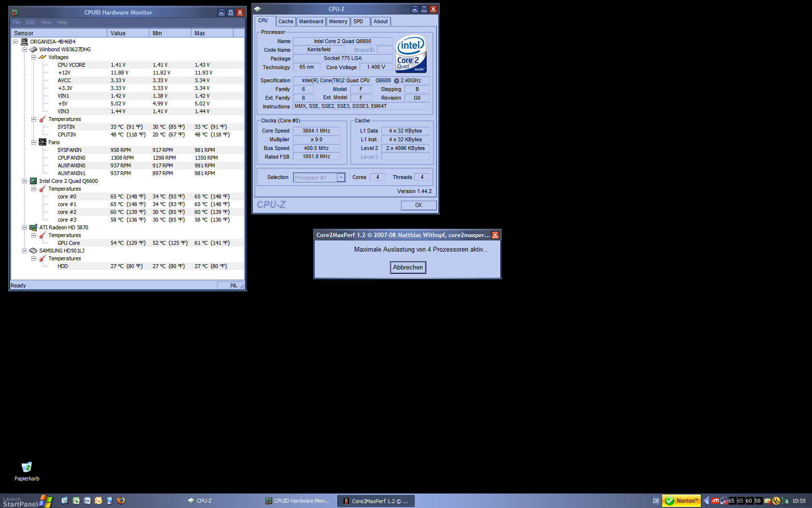Click the Core Speed value 3604.1 MHz
This screenshot has height=508, width=812.
[x=316, y=131]
